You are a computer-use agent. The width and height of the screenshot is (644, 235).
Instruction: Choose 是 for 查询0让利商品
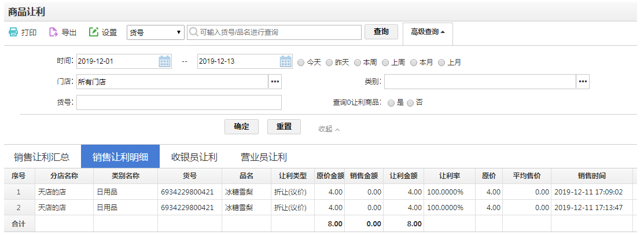click(x=391, y=103)
